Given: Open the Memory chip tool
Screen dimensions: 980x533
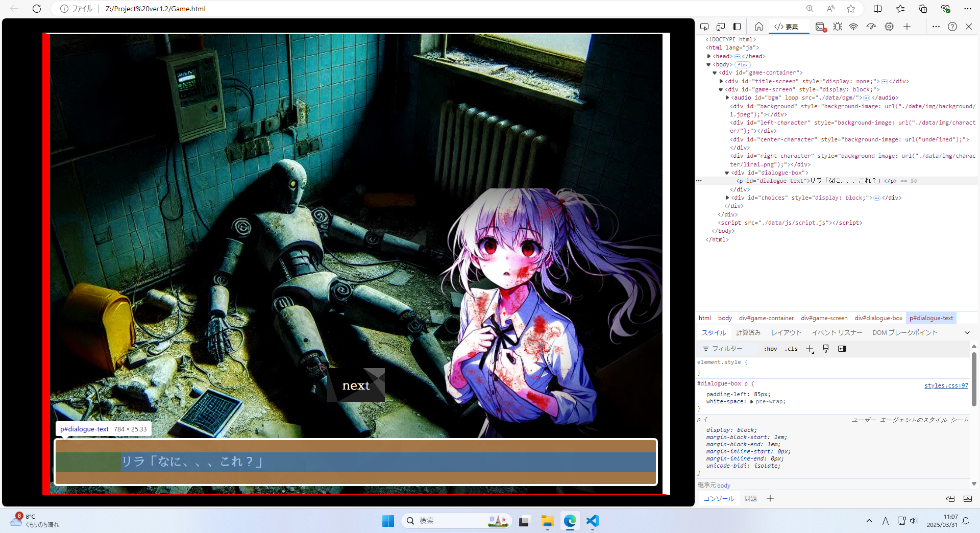Looking at the screenshot, I should 889,27.
